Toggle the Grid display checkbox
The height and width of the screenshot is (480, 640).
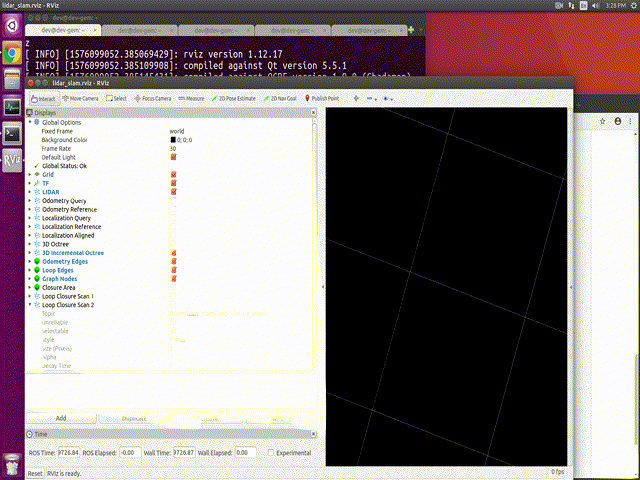174,175
